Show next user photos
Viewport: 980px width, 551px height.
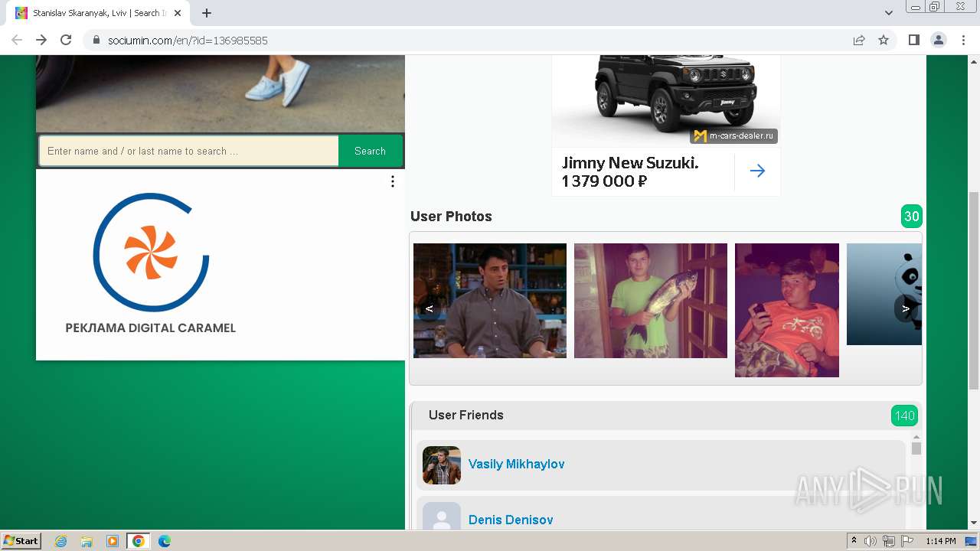pos(906,308)
